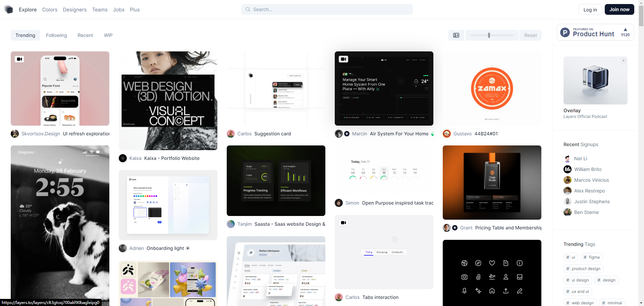Open the Zamax orange logo thumbnail

(492, 88)
